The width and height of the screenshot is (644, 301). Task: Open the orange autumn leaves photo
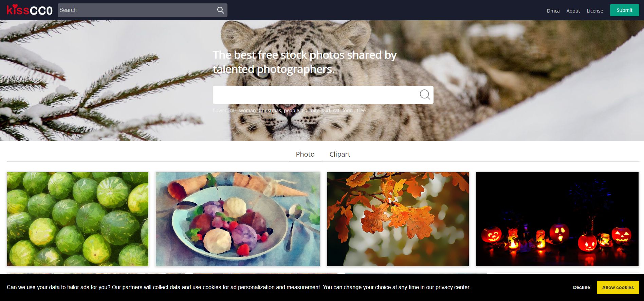[x=398, y=219]
